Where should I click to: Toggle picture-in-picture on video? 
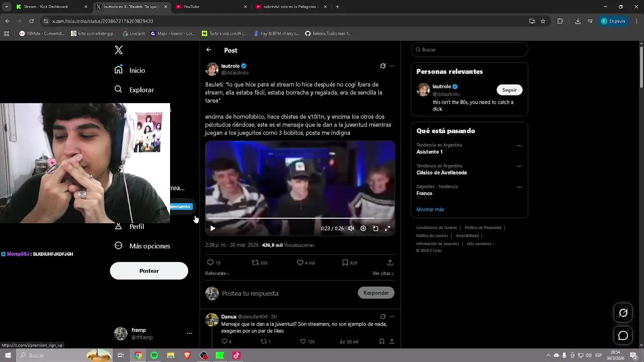(x=375, y=228)
